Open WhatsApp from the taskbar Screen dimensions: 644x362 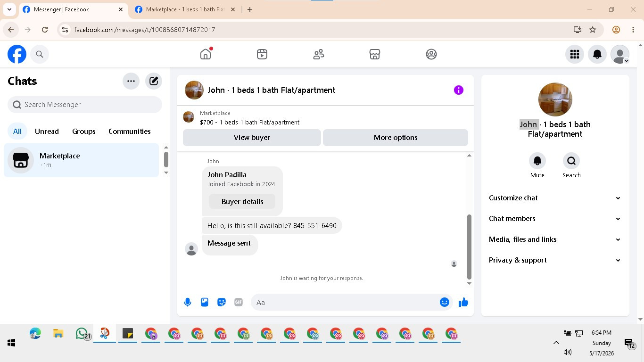[x=82, y=334]
